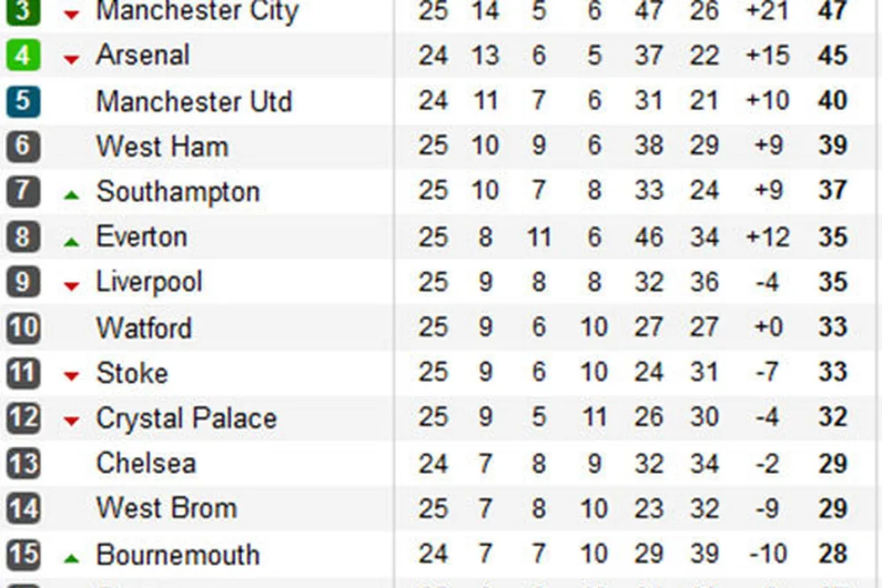Click the red down arrow beside Liverpool

(72, 286)
